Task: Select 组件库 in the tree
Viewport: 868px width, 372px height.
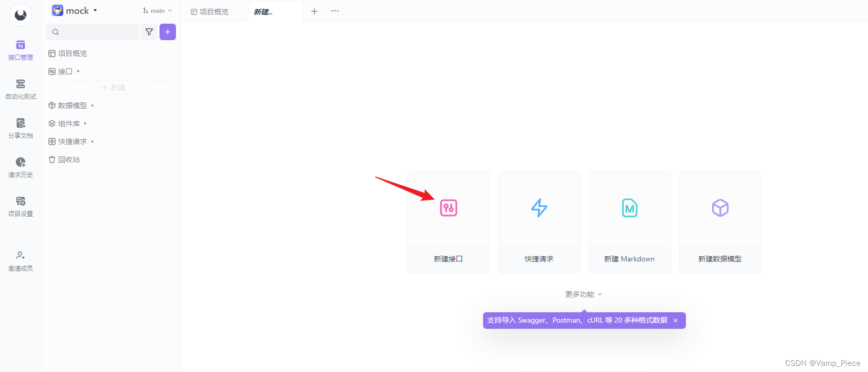Action: coord(69,123)
